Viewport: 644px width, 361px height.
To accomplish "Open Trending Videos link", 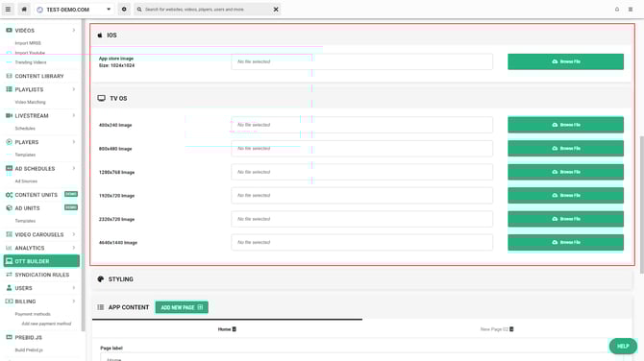I will pos(31,62).
